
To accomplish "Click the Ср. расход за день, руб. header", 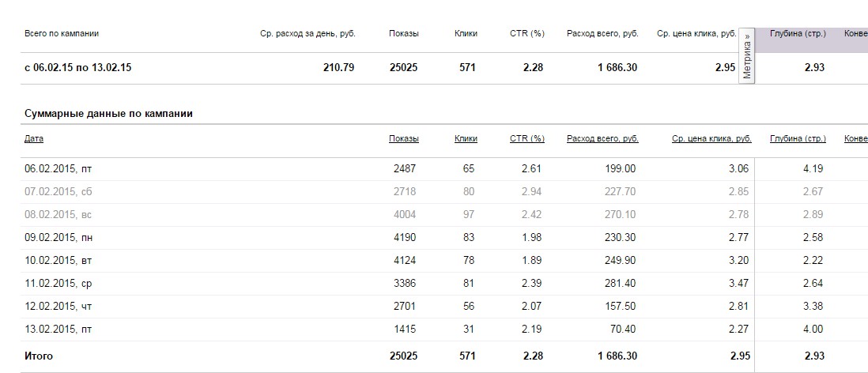I will click(x=307, y=34).
